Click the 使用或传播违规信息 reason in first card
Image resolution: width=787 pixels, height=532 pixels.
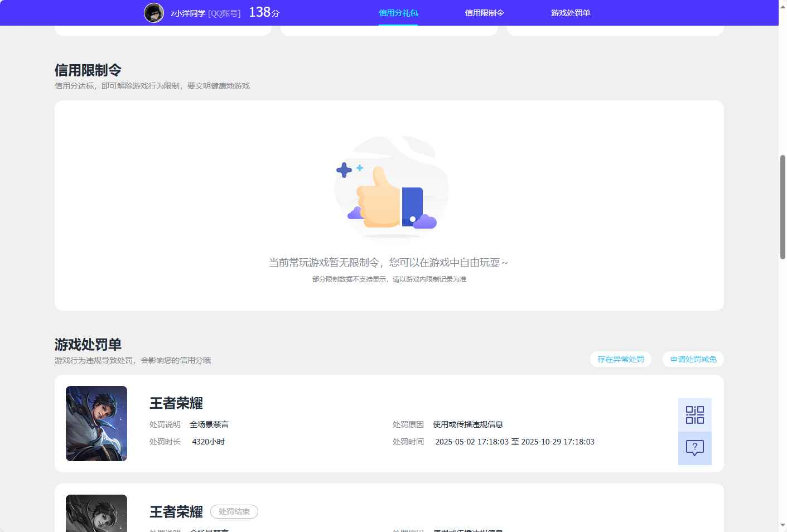[468, 424]
